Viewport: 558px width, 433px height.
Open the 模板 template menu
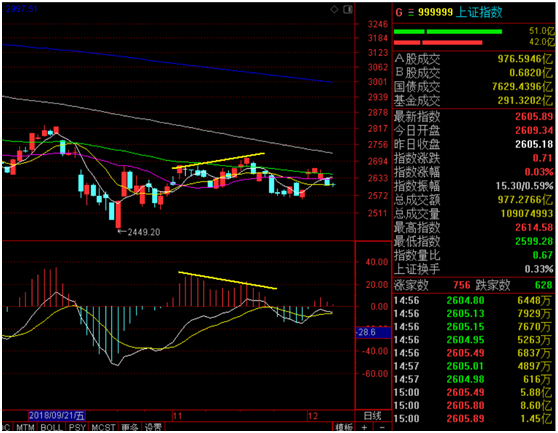[344, 427]
